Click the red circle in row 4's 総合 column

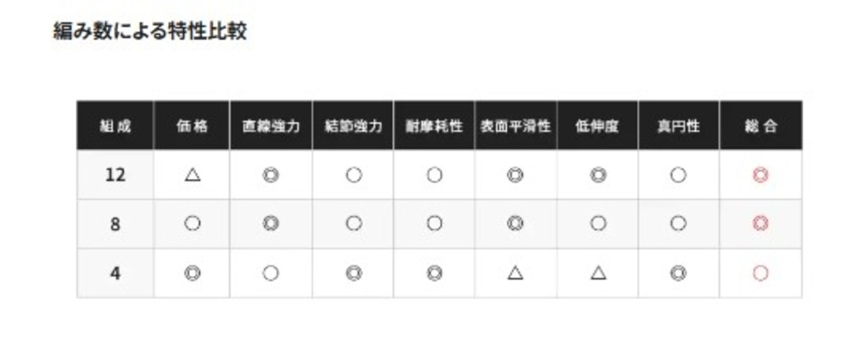(x=761, y=273)
